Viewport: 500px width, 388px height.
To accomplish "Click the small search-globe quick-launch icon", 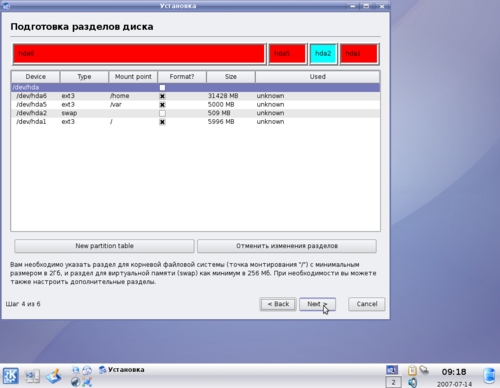I will point(76,370).
